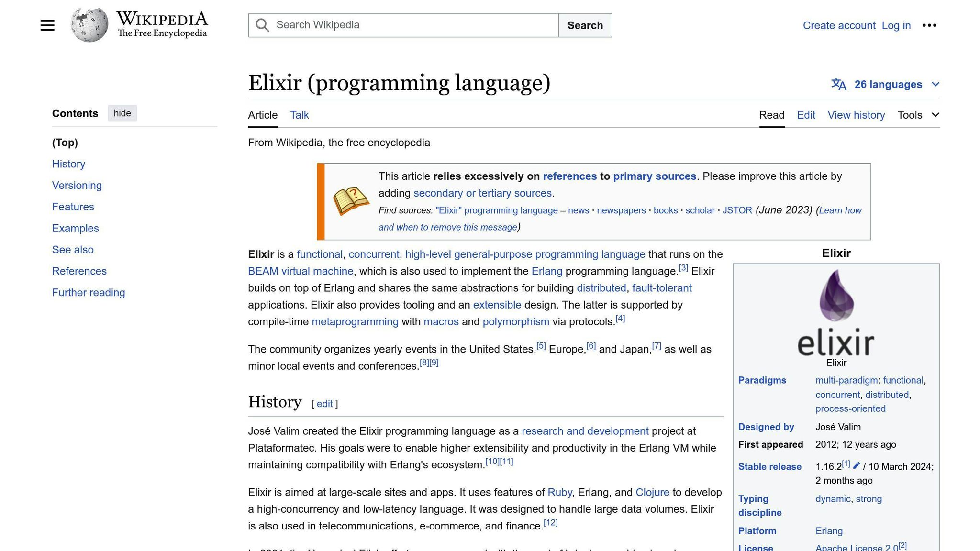
Task: Open the personal tools ellipsis menu
Action: (930, 25)
